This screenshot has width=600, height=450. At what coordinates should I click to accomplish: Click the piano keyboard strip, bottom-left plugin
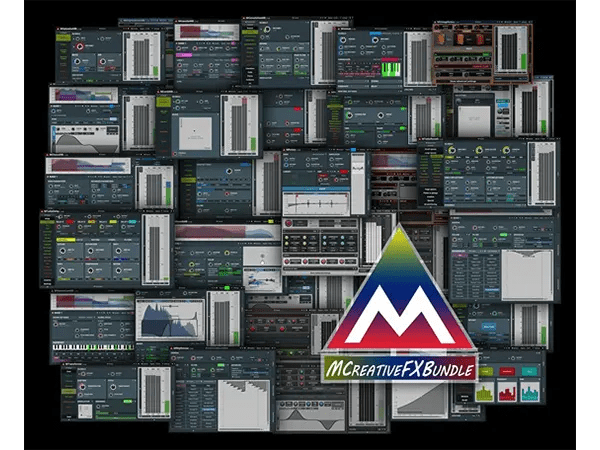coord(93,347)
